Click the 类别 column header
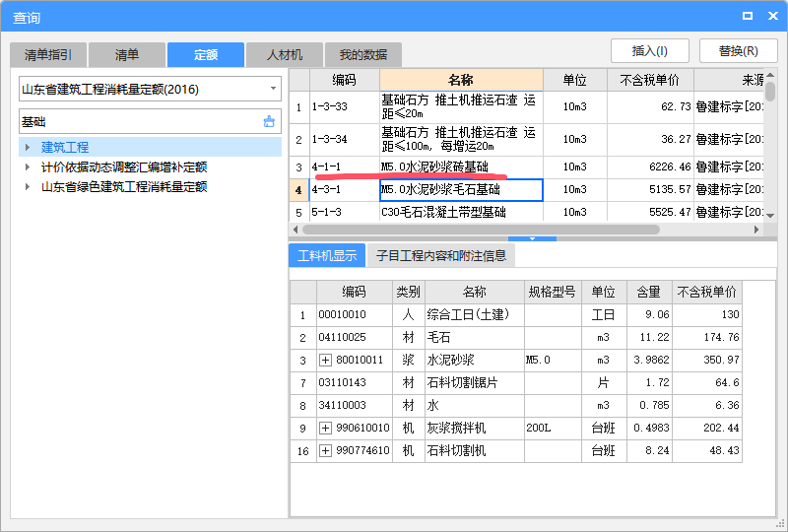 pyautogui.click(x=408, y=293)
